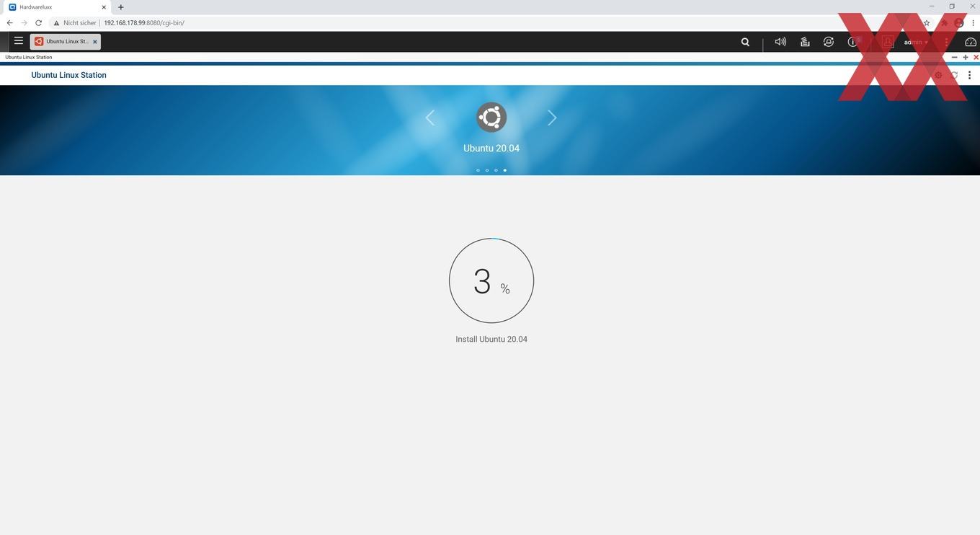980x535 pixels.
Task: Click the 3 % installation progress circle
Action: 491,280
